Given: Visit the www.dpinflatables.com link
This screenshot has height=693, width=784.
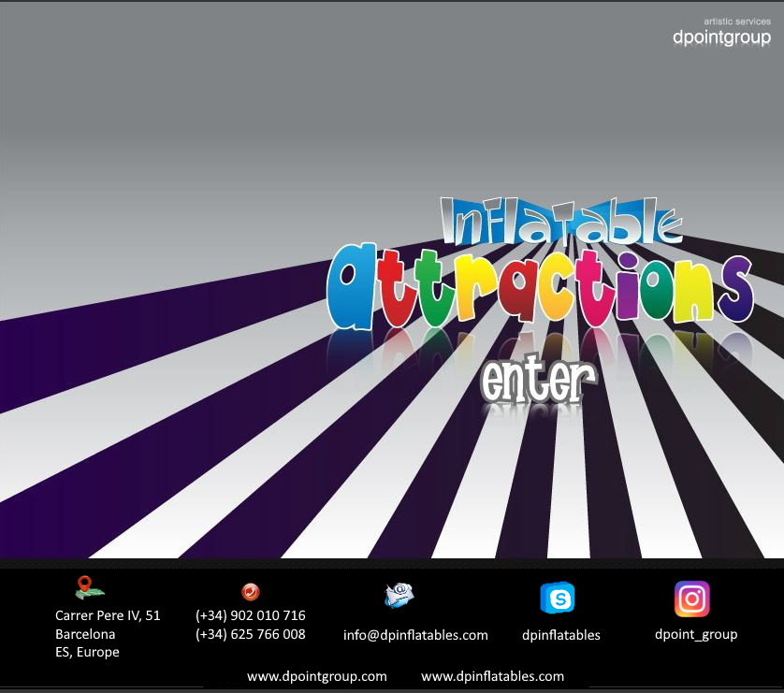Looking at the screenshot, I should tap(492, 675).
